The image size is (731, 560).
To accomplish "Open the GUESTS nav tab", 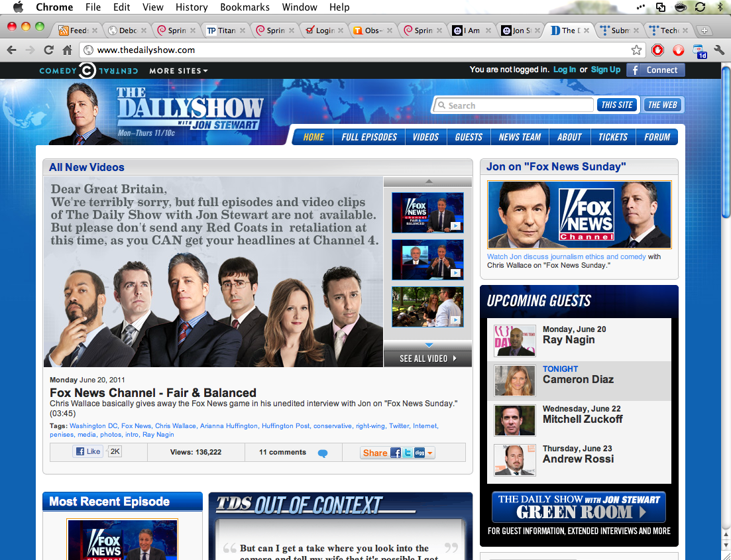I will pyautogui.click(x=469, y=137).
